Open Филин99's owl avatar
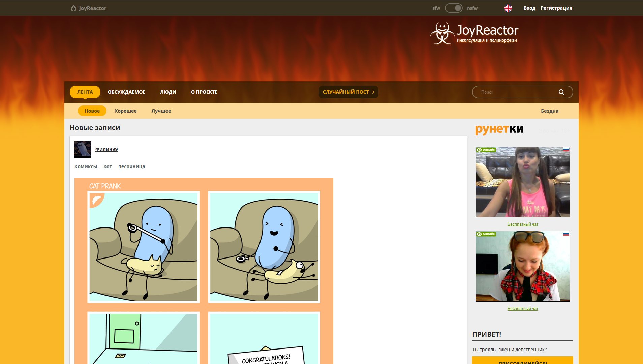643x364 pixels. click(83, 149)
